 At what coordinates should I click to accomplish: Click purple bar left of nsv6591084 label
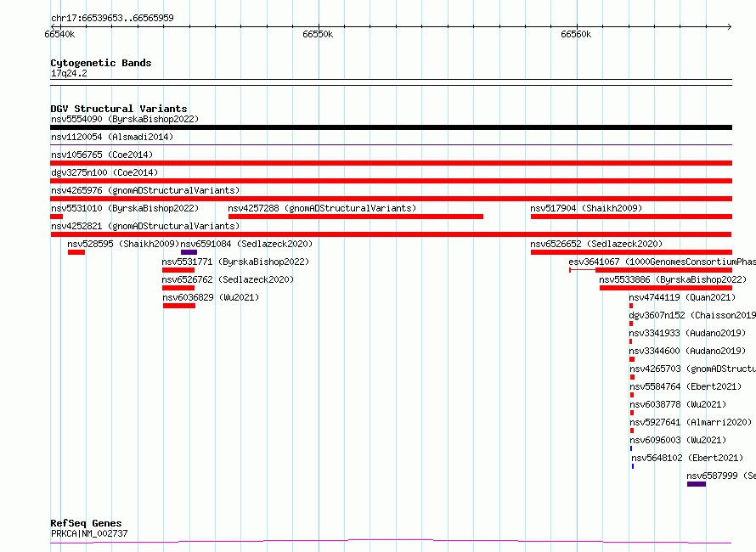tap(189, 252)
